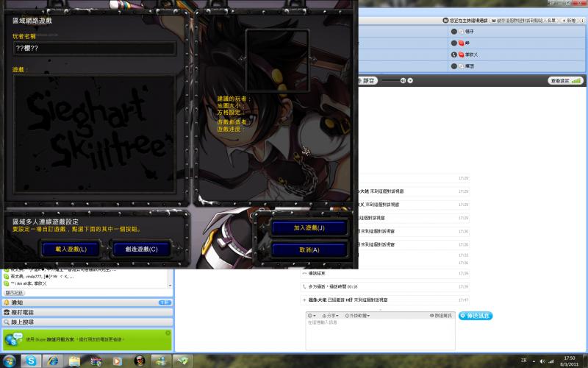Image resolution: width=588 pixels, height=368 pixels.
Task: Click the plus icon in Skype call bar
Action: click(x=410, y=81)
